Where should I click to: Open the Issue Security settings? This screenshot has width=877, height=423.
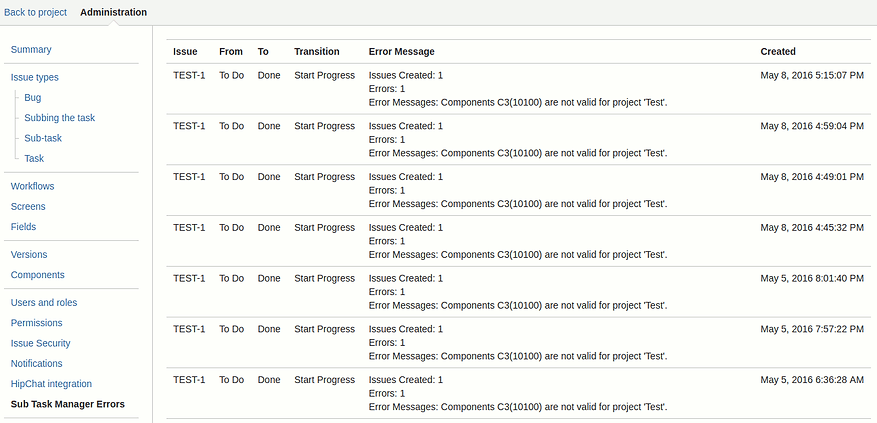pos(40,342)
